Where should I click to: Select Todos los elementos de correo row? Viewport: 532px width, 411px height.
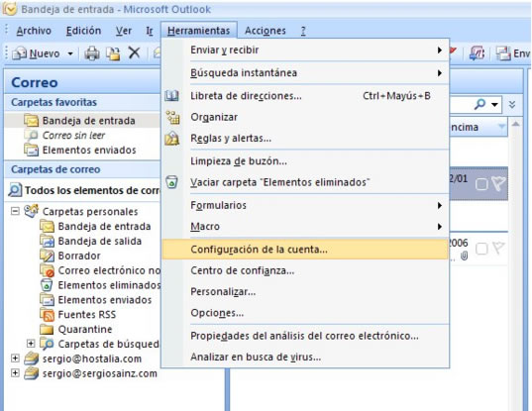click(83, 190)
